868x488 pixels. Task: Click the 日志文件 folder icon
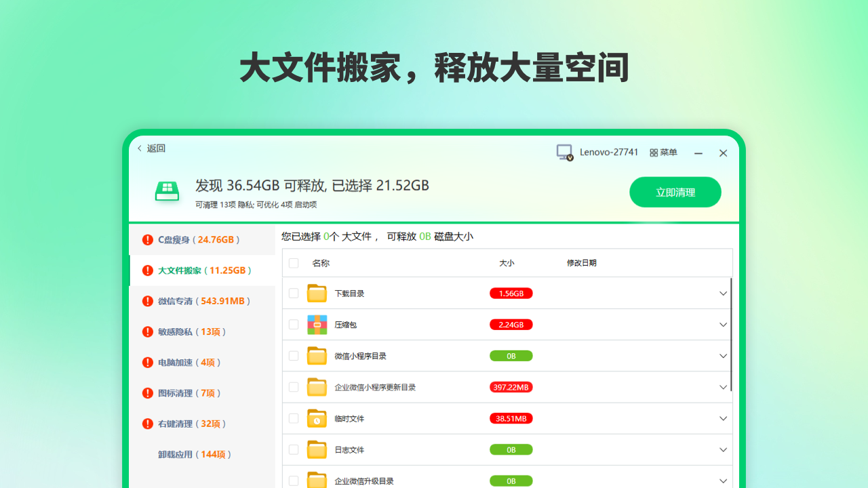317,449
